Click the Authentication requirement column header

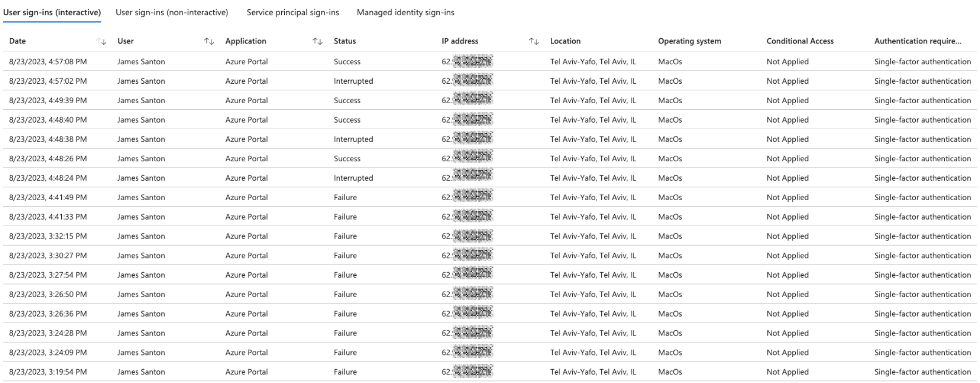point(918,41)
